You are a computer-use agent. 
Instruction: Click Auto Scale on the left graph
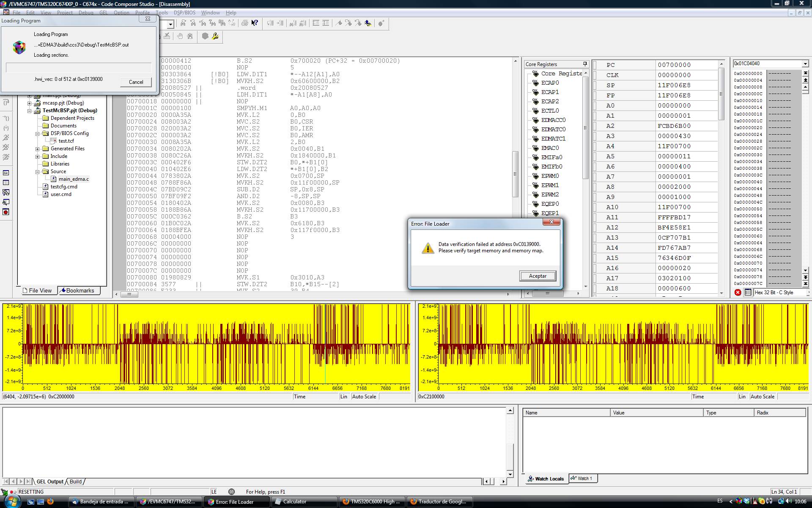coord(364,397)
